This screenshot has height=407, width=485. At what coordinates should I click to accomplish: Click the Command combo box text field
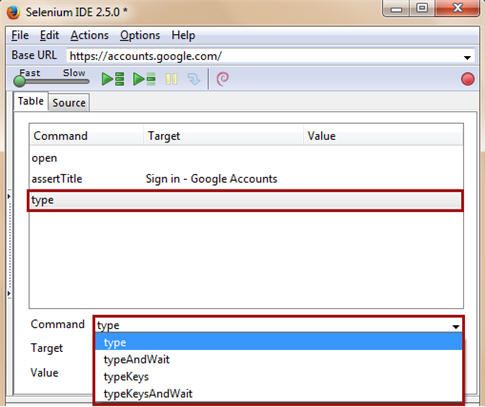(x=273, y=325)
